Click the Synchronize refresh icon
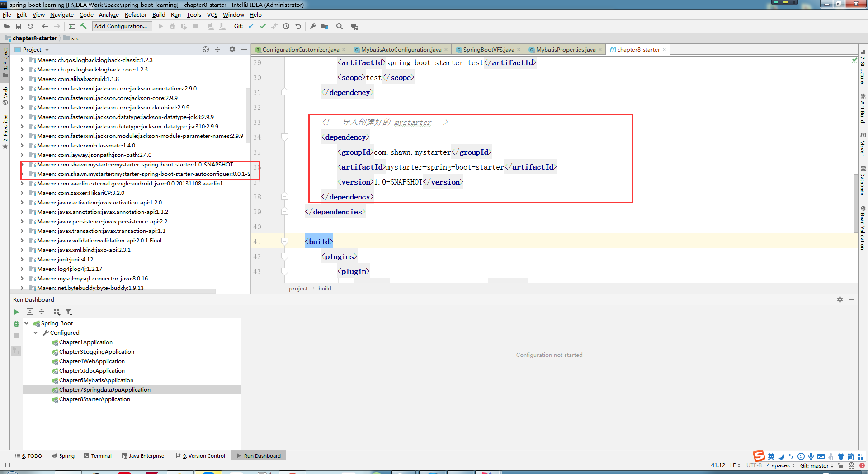The width and height of the screenshot is (868, 474). tap(30, 26)
